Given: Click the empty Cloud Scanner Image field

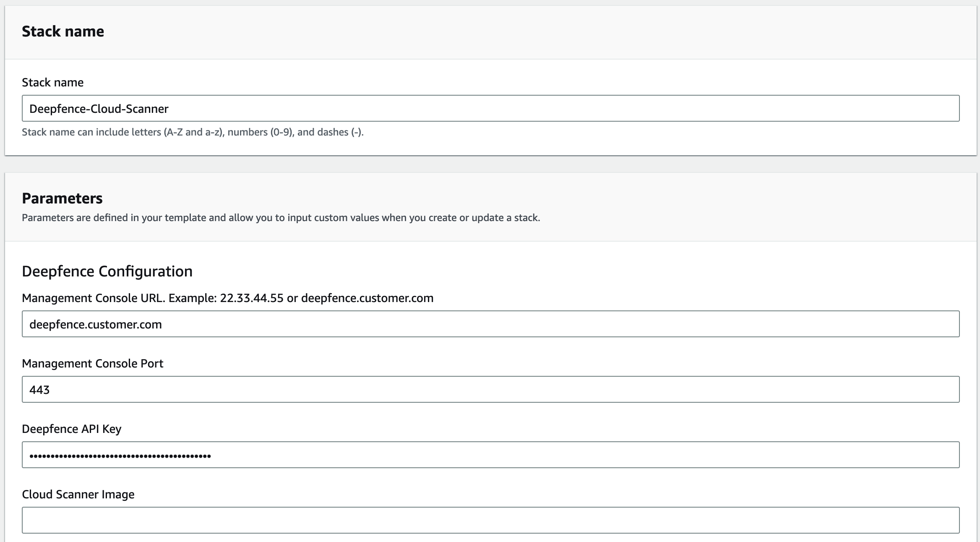Looking at the screenshot, I should point(490,520).
